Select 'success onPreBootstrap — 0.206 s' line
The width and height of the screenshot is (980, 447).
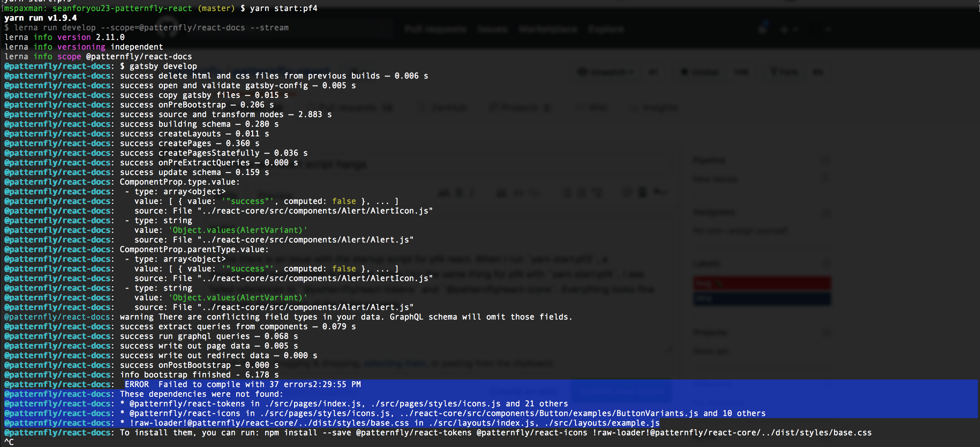point(139,105)
